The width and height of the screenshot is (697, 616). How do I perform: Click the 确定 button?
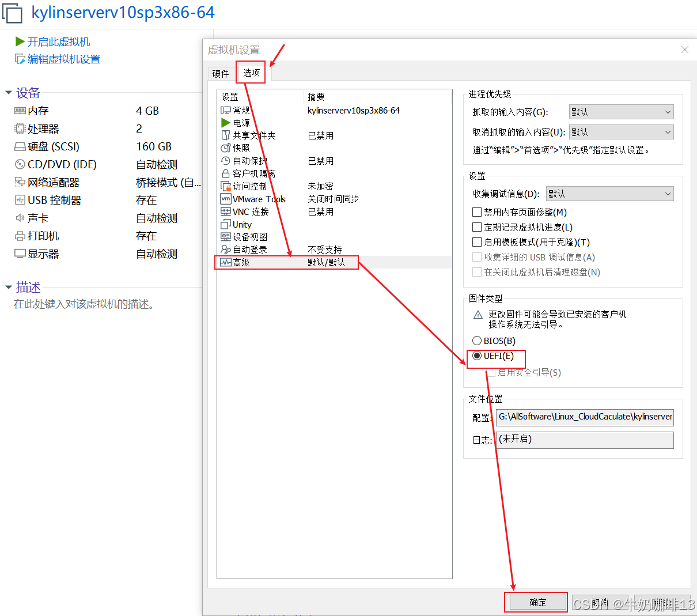click(x=537, y=602)
